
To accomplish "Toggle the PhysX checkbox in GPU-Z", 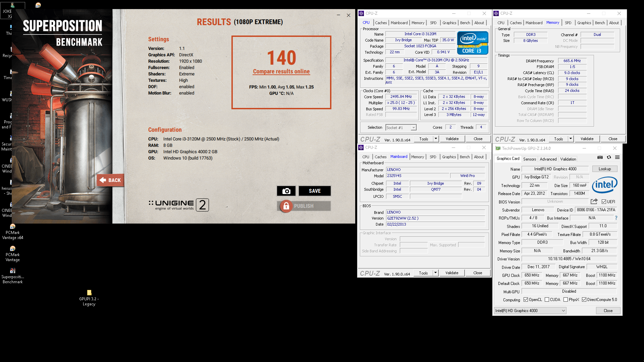I will pos(566,300).
